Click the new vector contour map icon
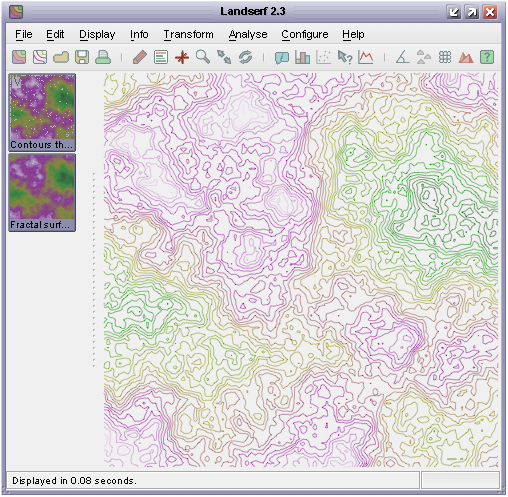508x497 pixels. pos(40,57)
